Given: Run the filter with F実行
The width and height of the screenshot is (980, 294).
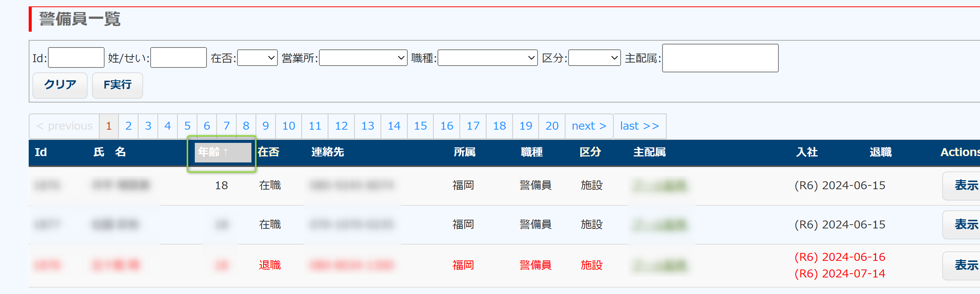Looking at the screenshot, I should (117, 85).
